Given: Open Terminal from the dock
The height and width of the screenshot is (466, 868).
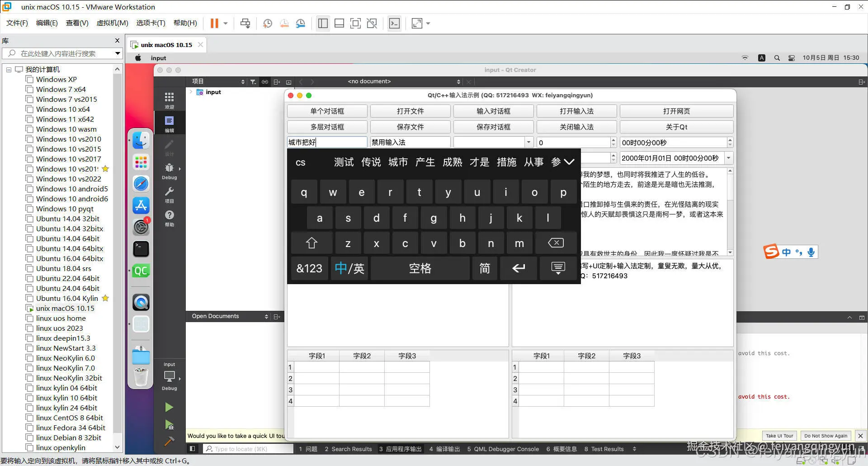Looking at the screenshot, I should pos(141,249).
